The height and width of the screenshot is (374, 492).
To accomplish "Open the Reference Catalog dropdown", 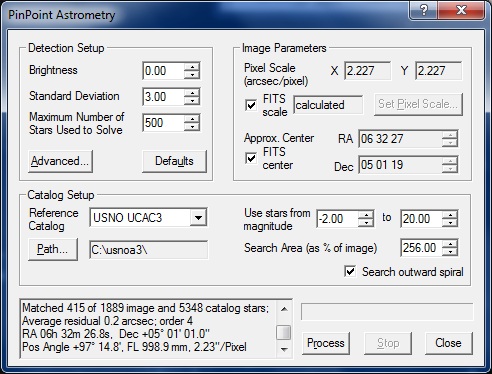I will coord(198,218).
